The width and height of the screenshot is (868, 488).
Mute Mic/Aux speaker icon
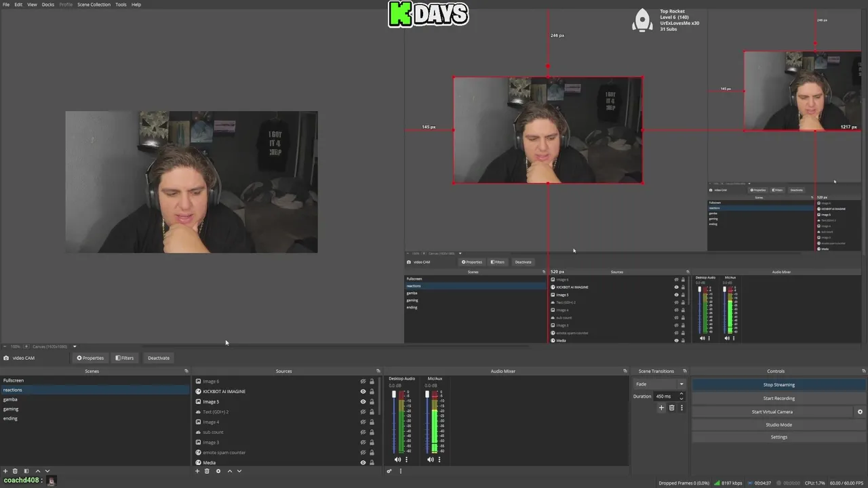(x=430, y=460)
